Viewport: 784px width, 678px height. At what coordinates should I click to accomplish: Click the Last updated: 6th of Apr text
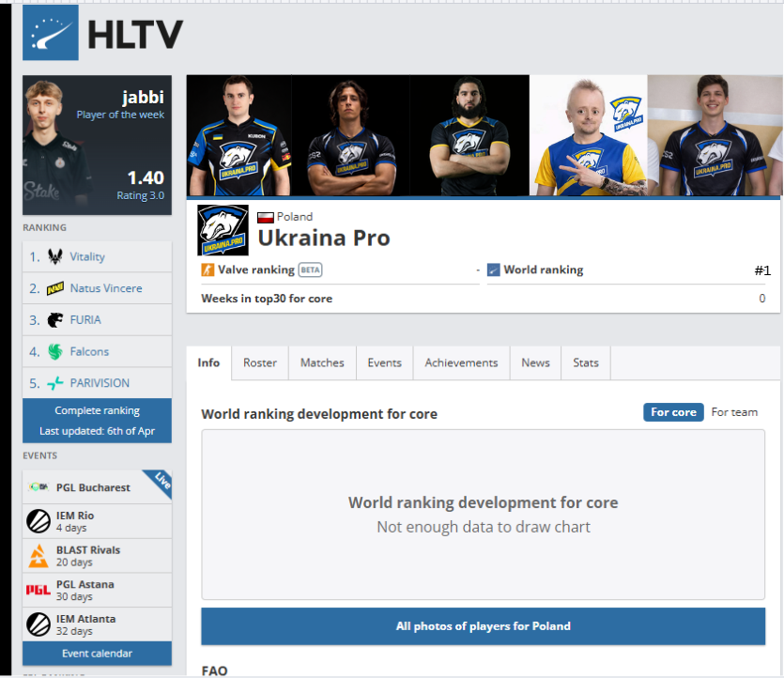[97, 431]
